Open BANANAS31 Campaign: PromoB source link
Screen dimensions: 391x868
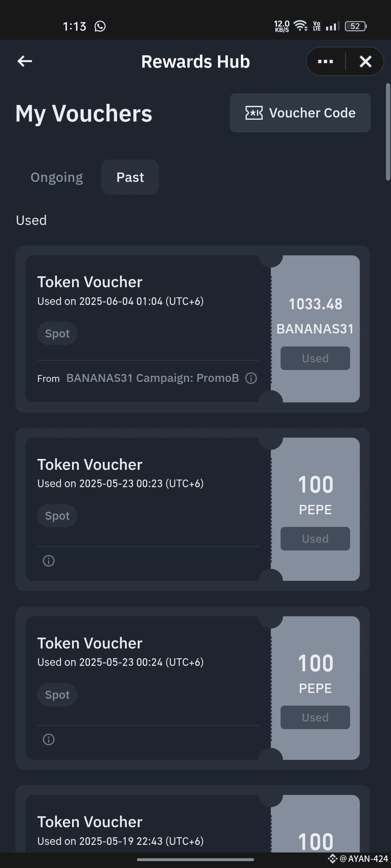(x=152, y=378)
